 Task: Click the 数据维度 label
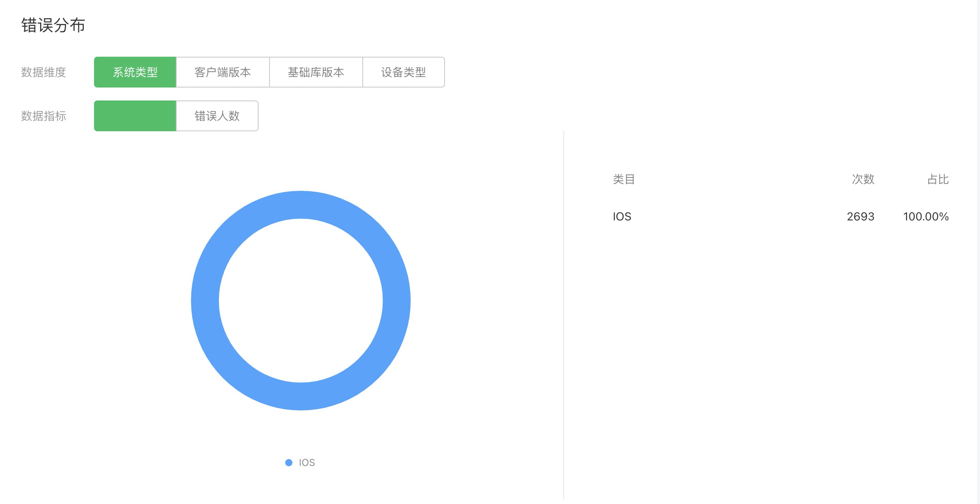click(x=43, y=72)
